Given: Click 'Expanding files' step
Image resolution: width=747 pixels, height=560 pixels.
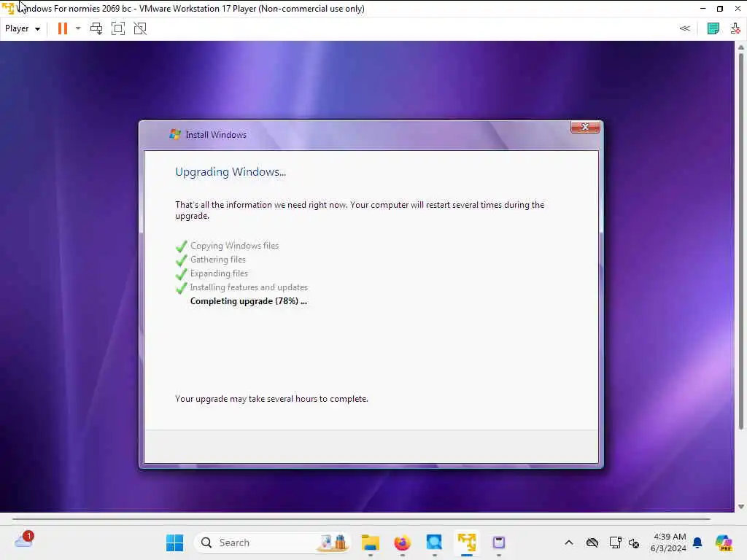Looking at the screenshot, I should [219, 273].
